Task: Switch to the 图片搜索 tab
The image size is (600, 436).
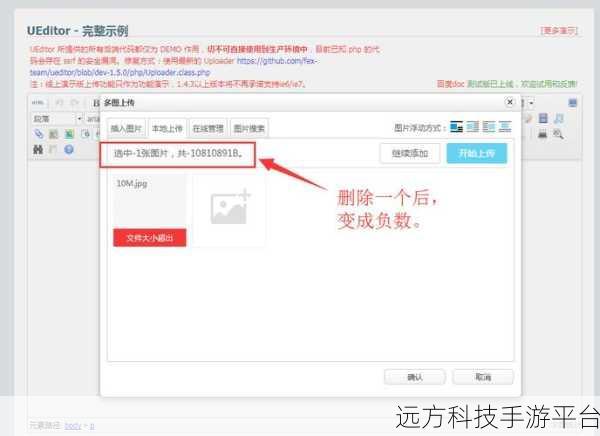Action: pyautogui.click(x=249, y=129)
